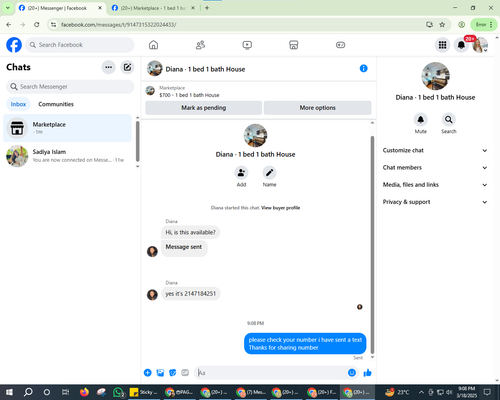The width and height of the screenshot is (500, 400).
Task: Open Chats options three-dot button
Action: pyautogui.click(x=108, y=67)
